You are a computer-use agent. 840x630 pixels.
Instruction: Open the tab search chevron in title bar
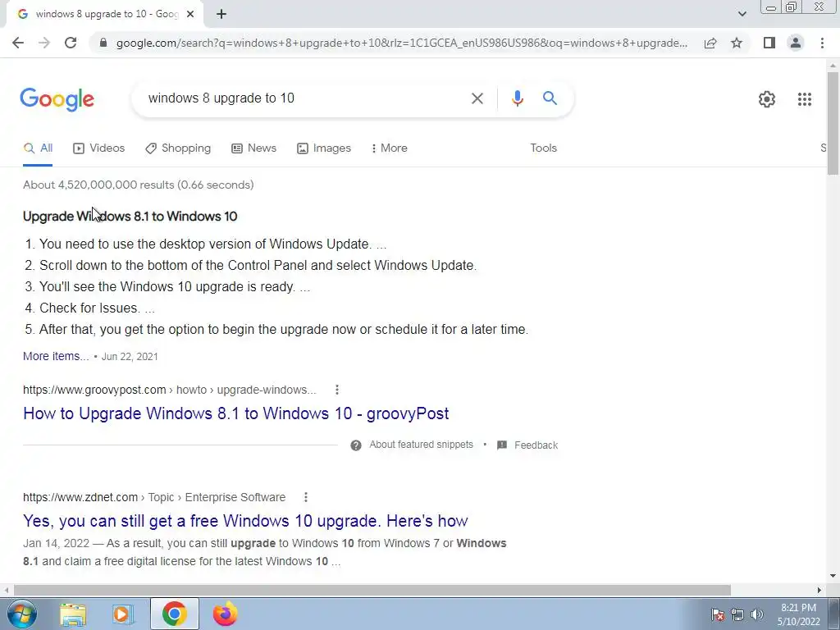click(x=742, y=14)
